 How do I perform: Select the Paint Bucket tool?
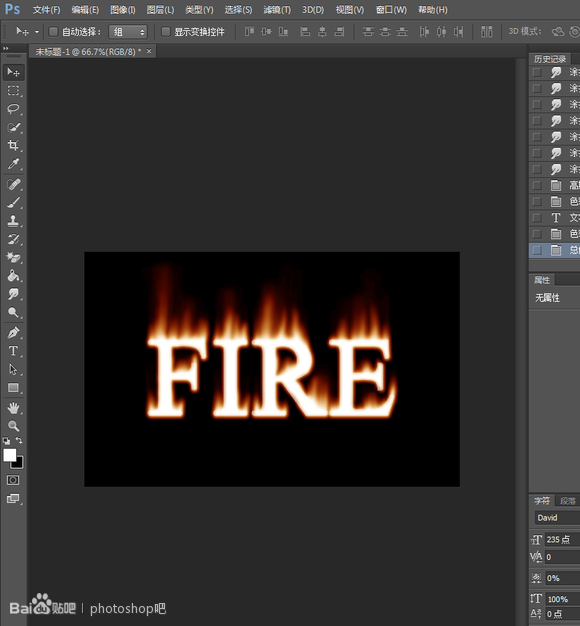coord(13,276)
